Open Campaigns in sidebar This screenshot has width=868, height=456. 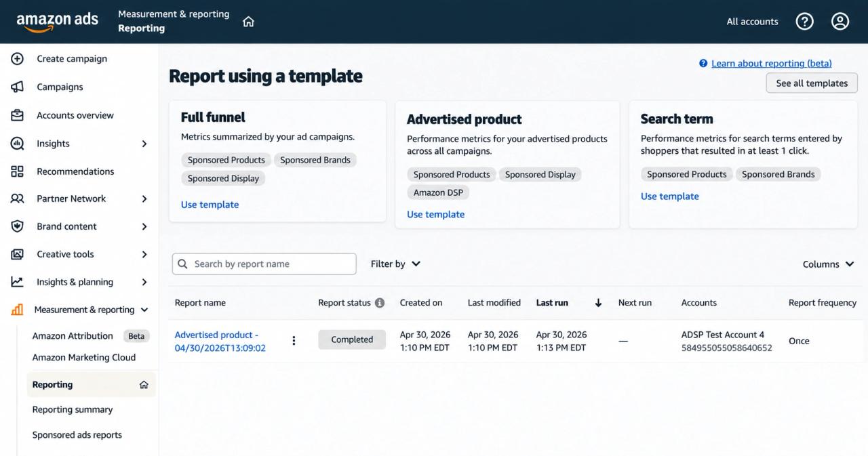tap(60, 87)
